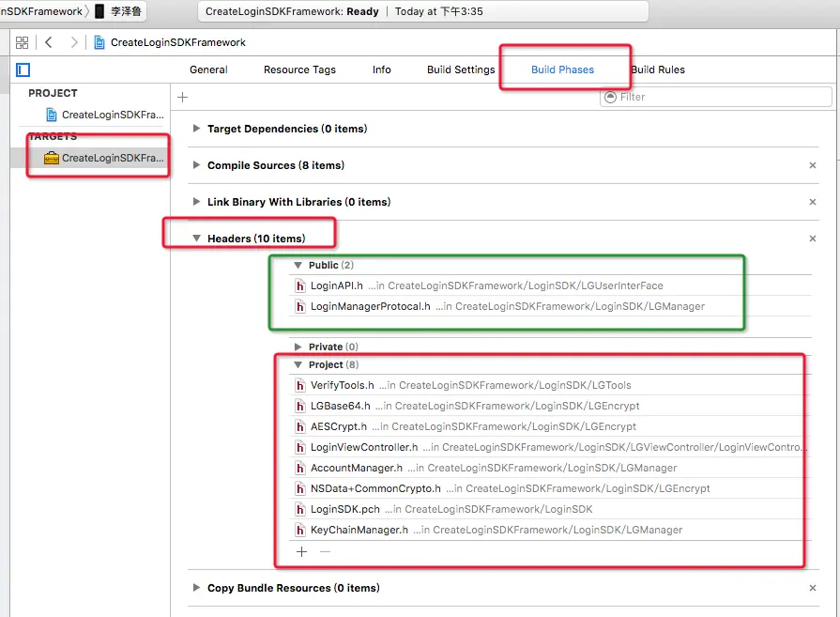The height and width of the screenshot is (617, 840).
Task: Delete the Compile Sources phase with X
Action: [813, 165]
